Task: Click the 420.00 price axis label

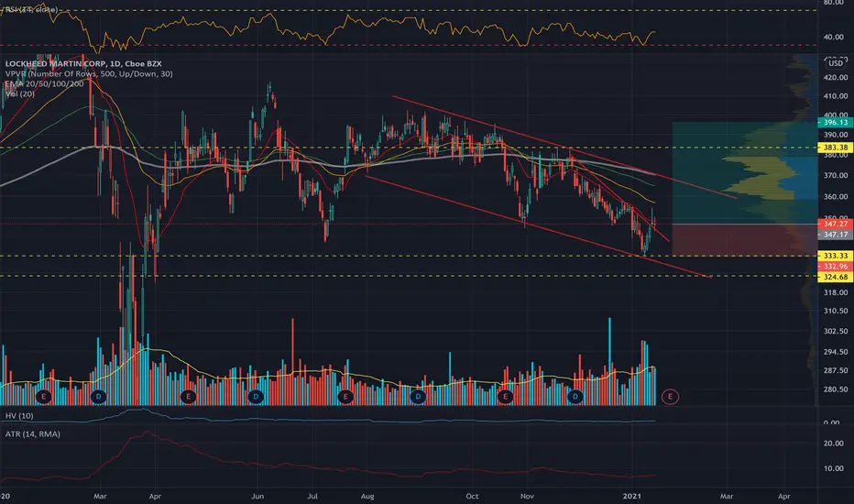Action: click(836, 78)
